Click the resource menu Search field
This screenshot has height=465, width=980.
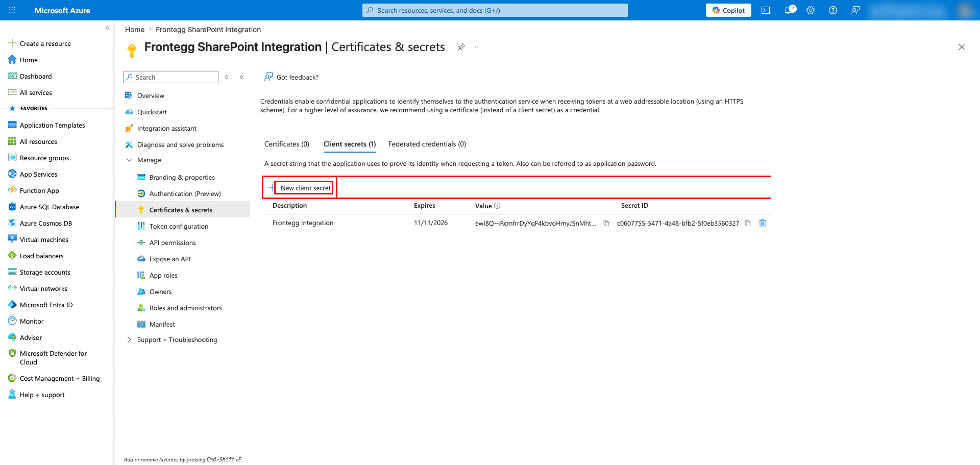170,77
